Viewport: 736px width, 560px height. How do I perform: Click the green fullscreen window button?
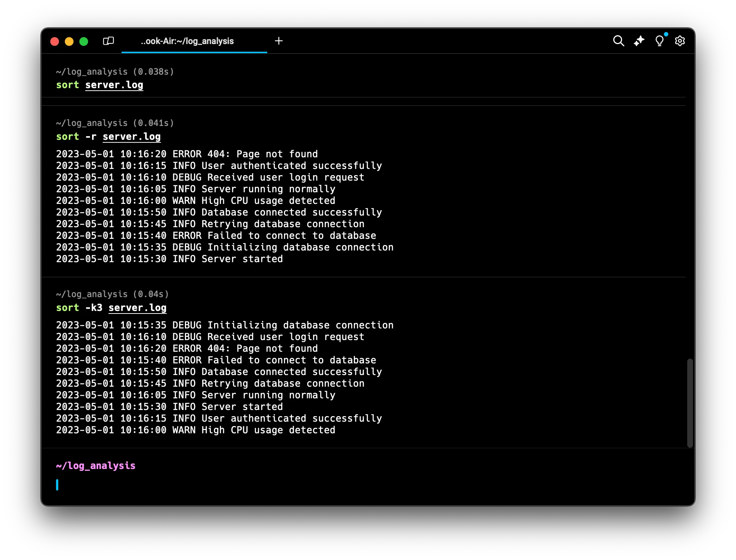coord(84,42)
